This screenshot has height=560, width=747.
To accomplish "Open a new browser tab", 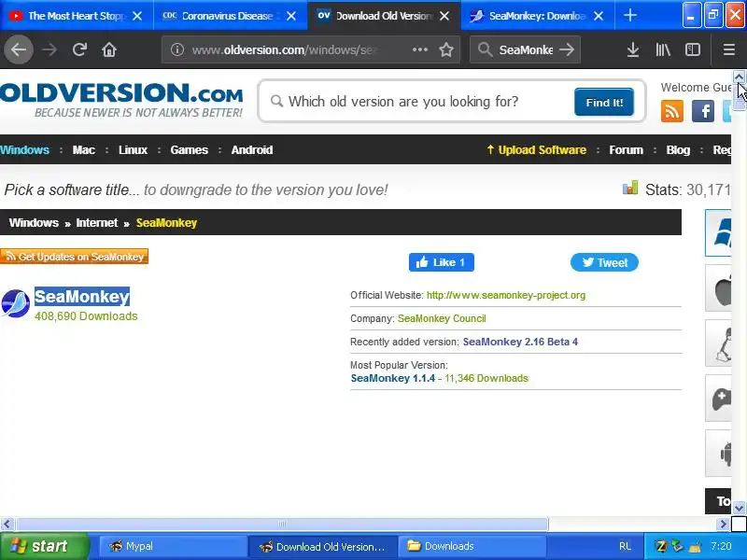I will pos(629,16).
